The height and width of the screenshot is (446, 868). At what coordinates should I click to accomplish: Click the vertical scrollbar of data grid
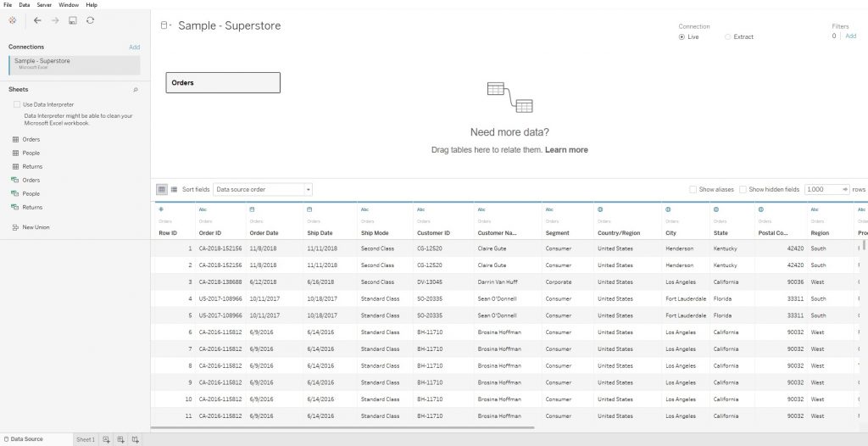coord(864,244)
